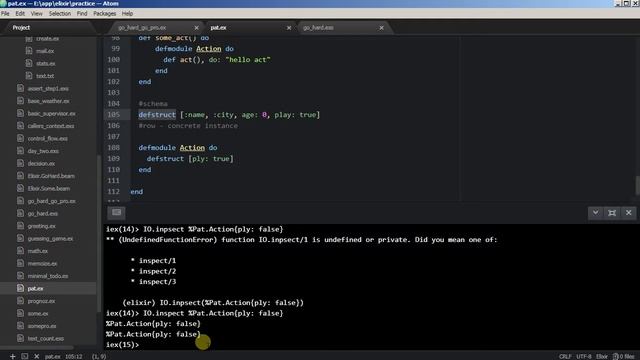Click file icon next to control_flow.exs
This screenshot has width=640, height=360.
click(x=20, y=138)
